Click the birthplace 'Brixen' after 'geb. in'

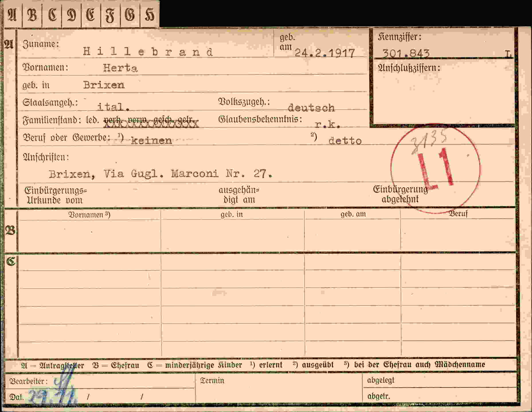coord(104,85)
